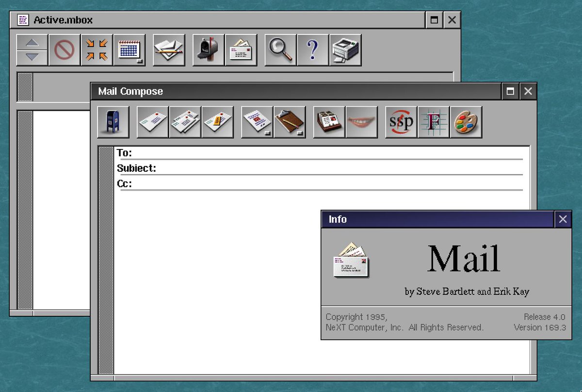Click the 'by Steve Bartlett and Erik Kay' text
Screen dimensions: 582x392
pyautogui.click(x=467, y=292)
